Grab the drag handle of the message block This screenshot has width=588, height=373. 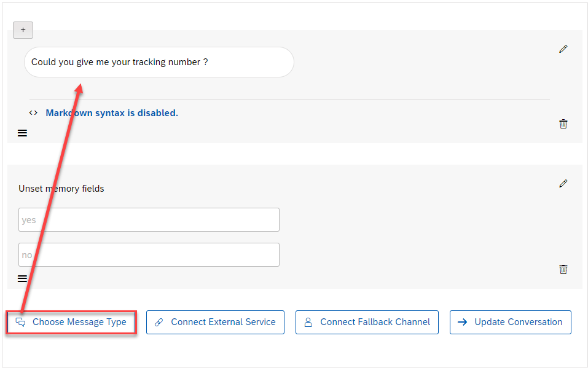22,133
